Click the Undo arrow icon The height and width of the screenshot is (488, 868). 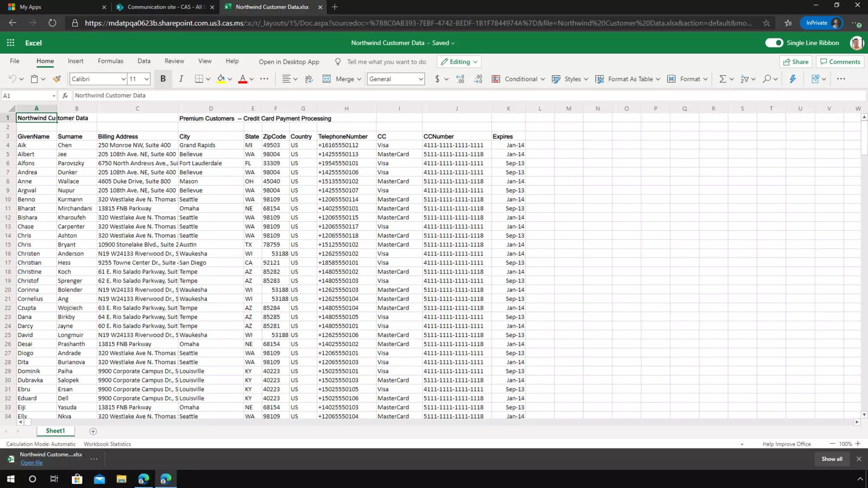[x=13, y=79]
